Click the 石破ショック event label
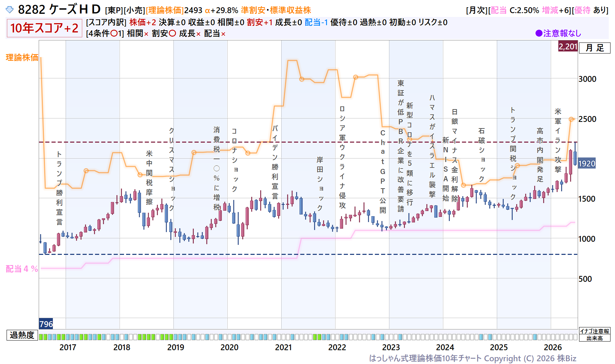The width and height of the screenshot is (615, 364). [482, 154]
